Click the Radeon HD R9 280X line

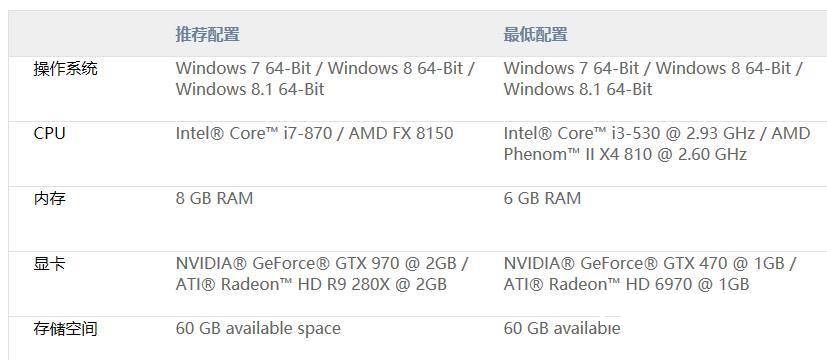311,285
